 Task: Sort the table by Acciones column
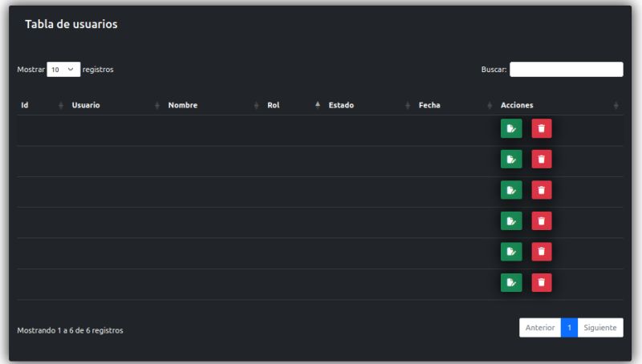559,105
